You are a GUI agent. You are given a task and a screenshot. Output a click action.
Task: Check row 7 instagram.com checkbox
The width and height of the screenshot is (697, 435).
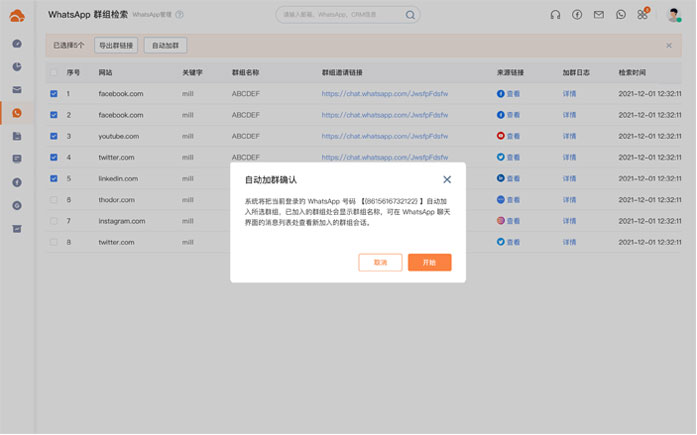tap(53, 221)
